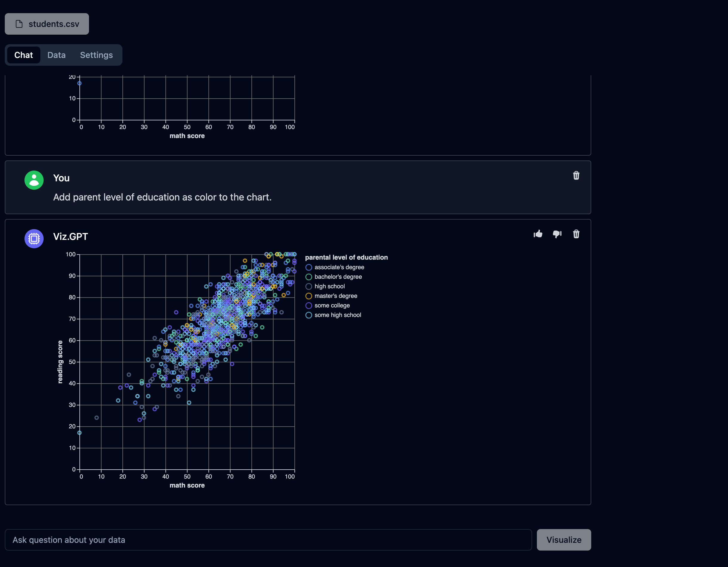Switch to the Data tab
Screen dimensions: 728x567
tap(56, 54)
